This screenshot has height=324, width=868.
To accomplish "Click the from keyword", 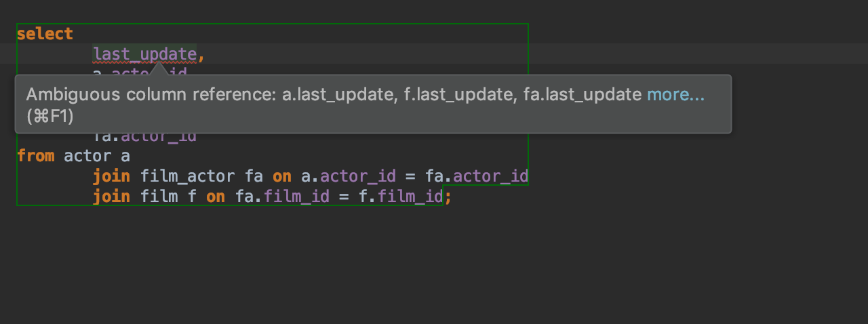I will tap(35, 156).
